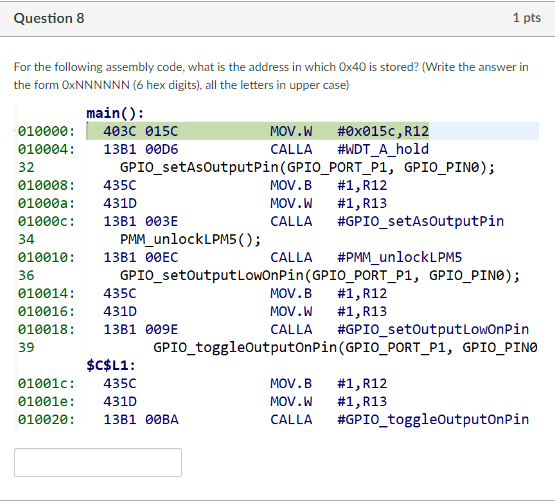Click the highlighted MOV.W #0x015c,R12 line

(313, 131)
